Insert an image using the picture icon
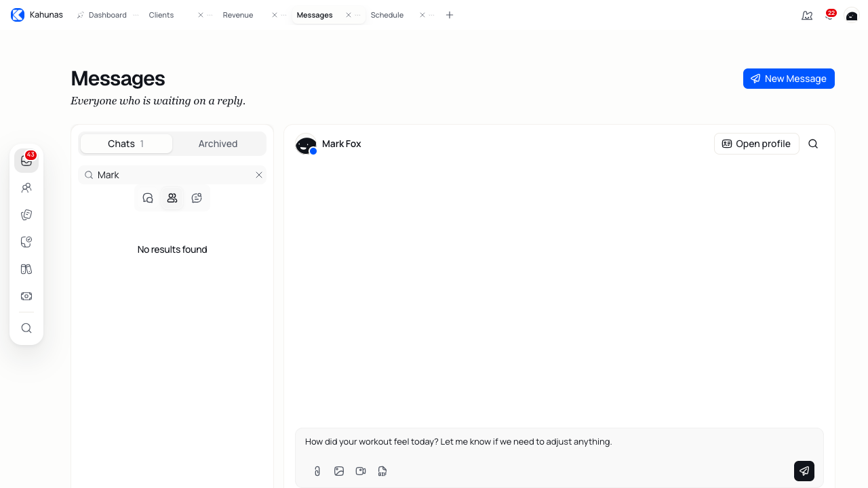This screenshot has width=868, height=488. click(339, 471)
